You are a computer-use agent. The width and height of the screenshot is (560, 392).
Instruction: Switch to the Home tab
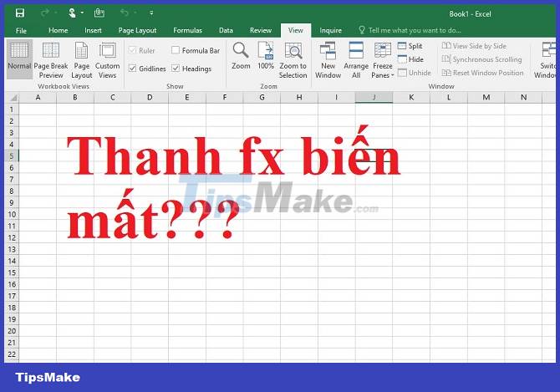pos(59,30)
